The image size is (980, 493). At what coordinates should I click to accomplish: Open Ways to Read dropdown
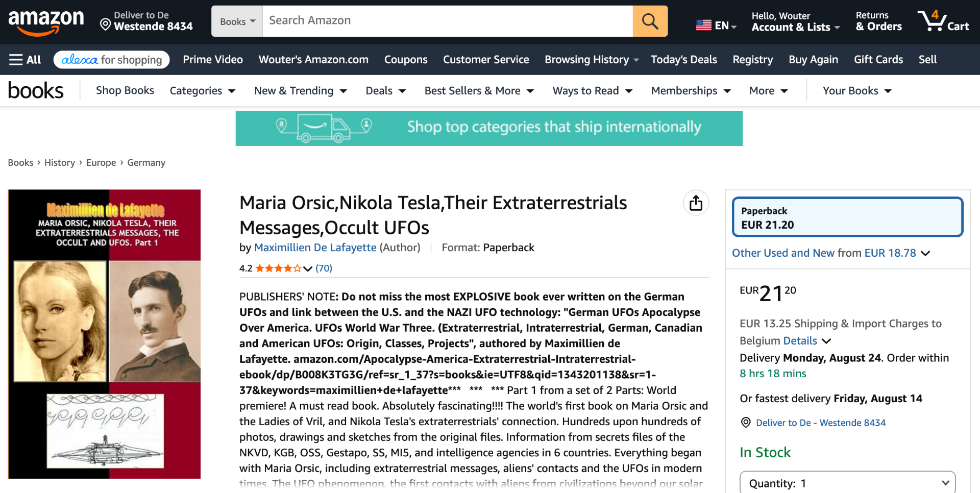pos(593,91)
